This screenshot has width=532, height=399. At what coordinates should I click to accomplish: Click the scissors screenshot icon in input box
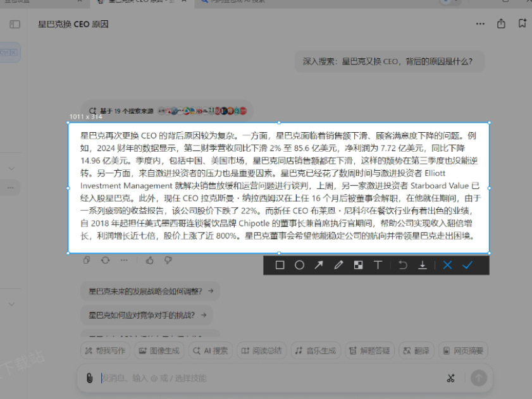click(450, 378)
